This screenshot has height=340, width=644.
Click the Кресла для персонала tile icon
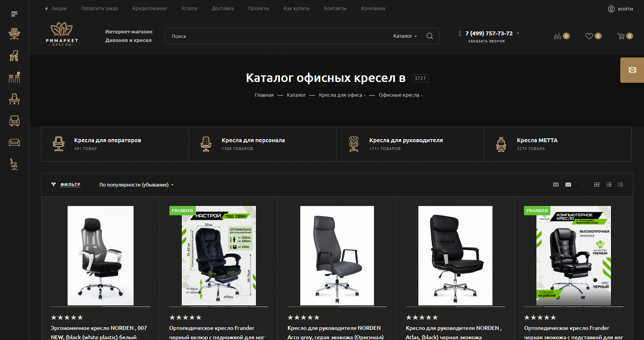[x=206, y=144]
